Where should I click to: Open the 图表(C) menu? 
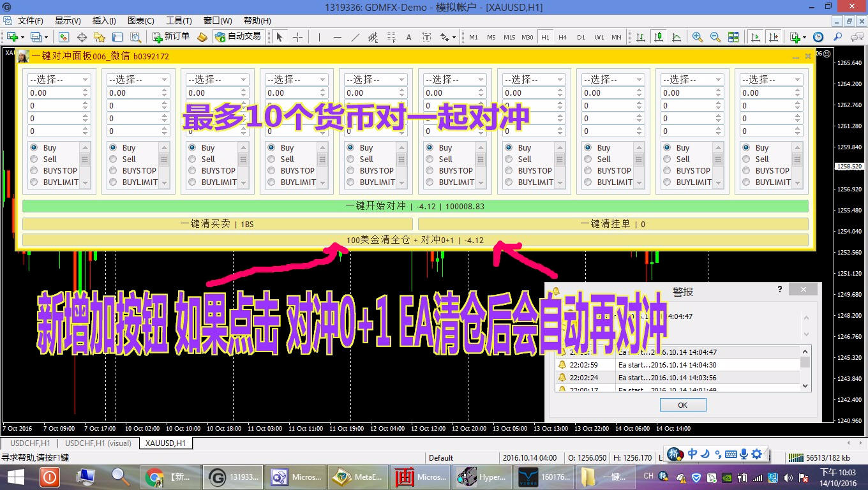pos(141,20)
